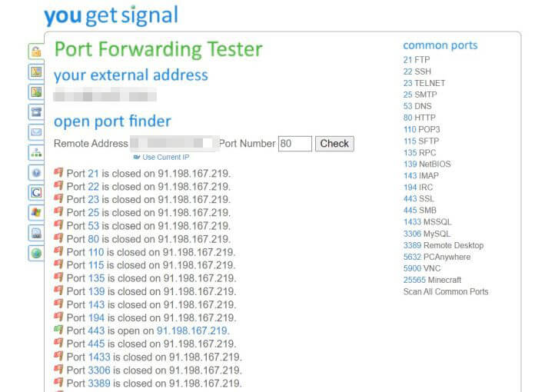Click the you get signal logo
The image size is (535, 392).
[x=111, y=15]
